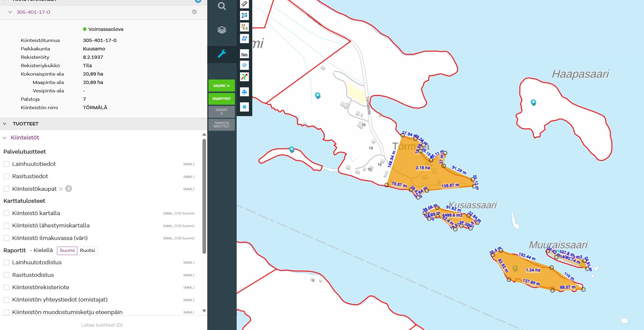Collapse the TUOTTEET section

click(x=5, y=124)
